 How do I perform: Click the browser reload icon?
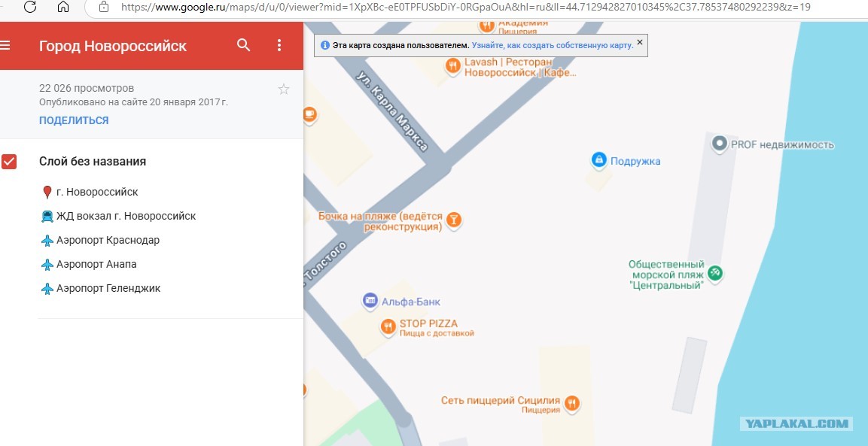pyautogui.click(x=30, y=8)
